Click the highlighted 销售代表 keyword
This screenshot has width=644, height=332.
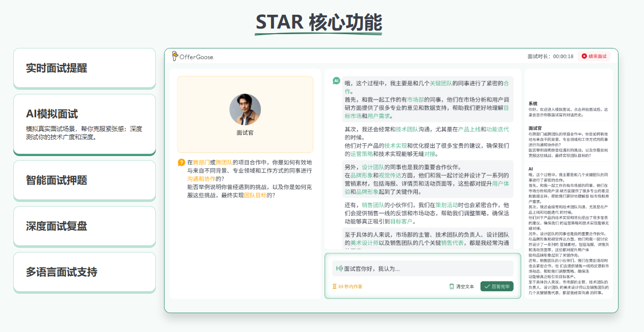tap(452, 243)
